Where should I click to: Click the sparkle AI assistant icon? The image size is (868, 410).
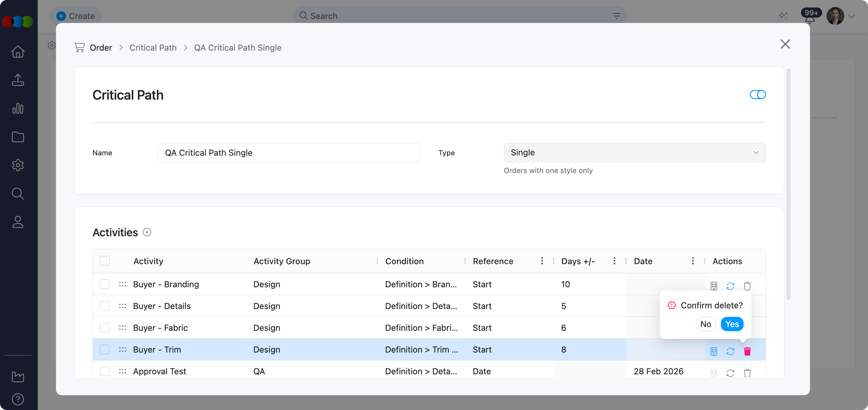click(x=783, y=16)
